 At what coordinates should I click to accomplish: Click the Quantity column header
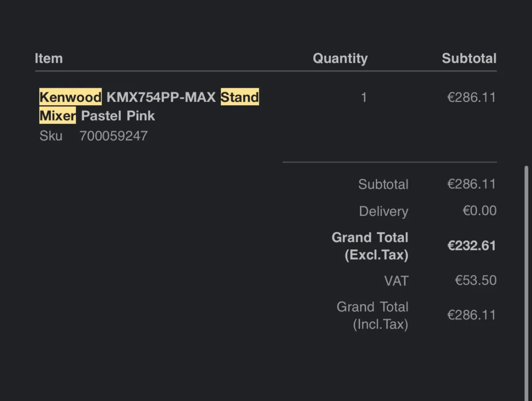click(x=340, y=58)
